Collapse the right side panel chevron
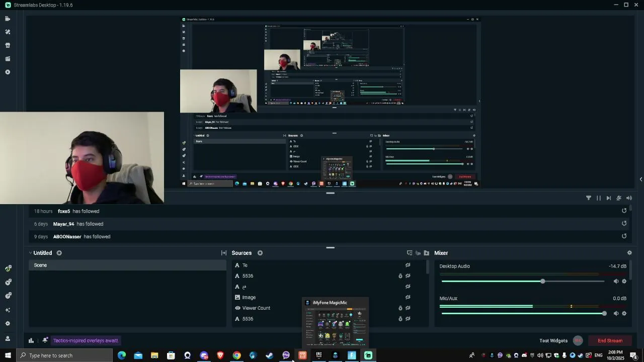Viewport: 644px width, 362px height. [640, 179]
